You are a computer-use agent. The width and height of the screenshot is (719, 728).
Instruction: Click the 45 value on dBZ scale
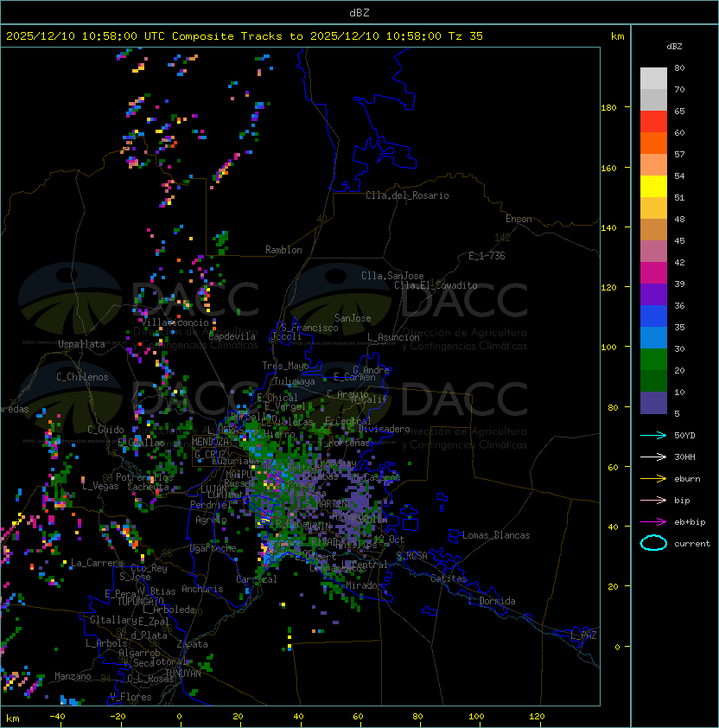coord(679,240)
